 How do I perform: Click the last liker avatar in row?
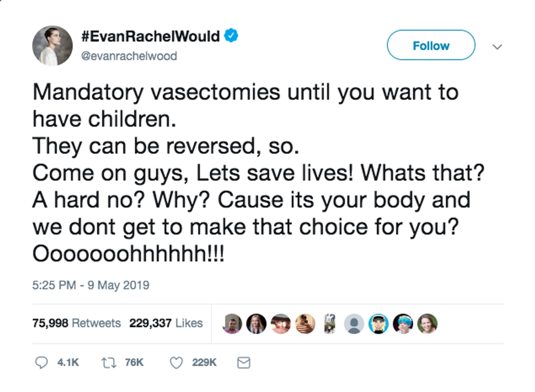point(427,324)
